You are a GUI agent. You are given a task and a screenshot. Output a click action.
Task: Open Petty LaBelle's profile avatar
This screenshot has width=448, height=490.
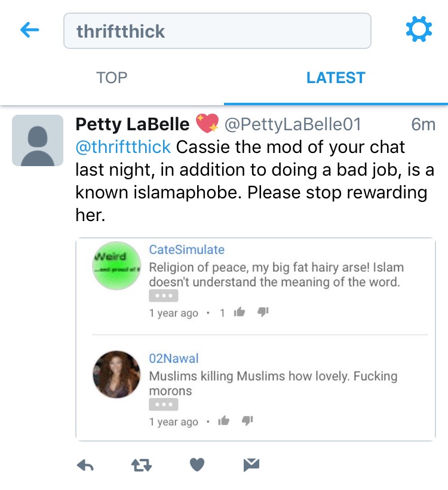(x=38, y=140)
